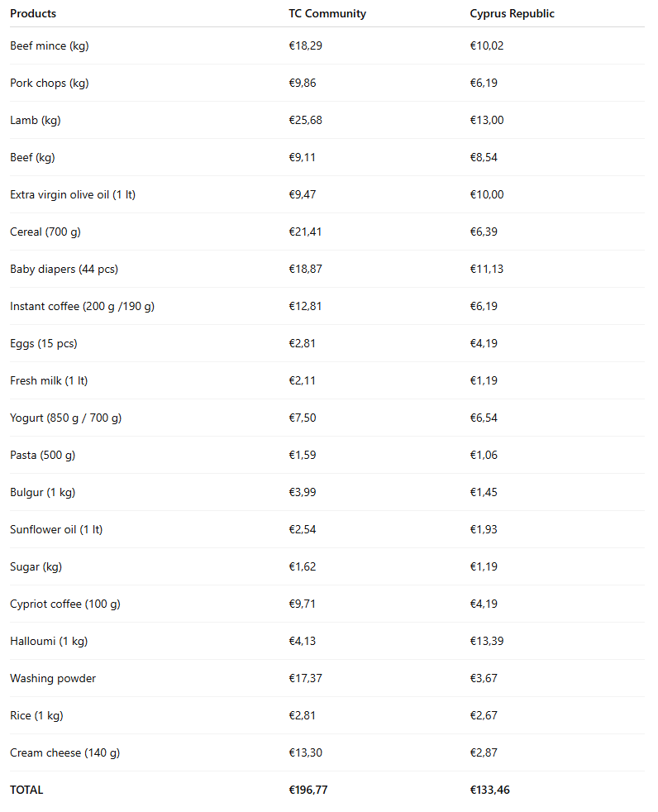Click the TC Community column header
The image size is (658, 812).
tap(327, 13)
